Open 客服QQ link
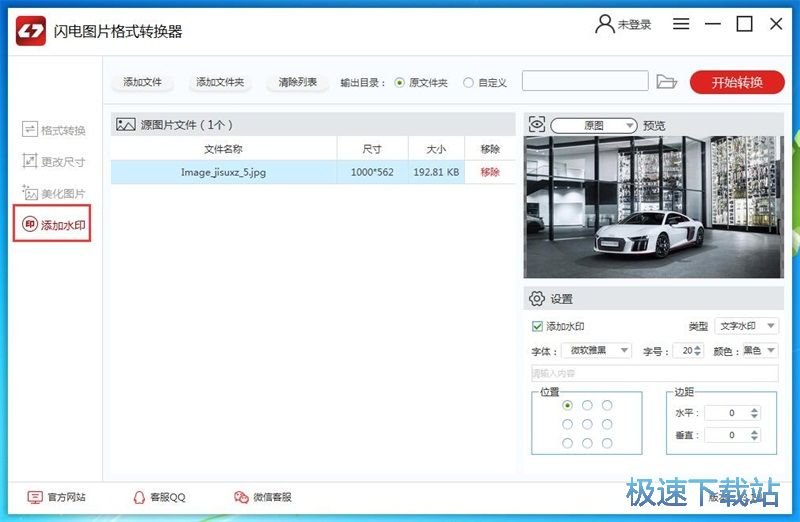800x522 pixels. tap(168, 497)
